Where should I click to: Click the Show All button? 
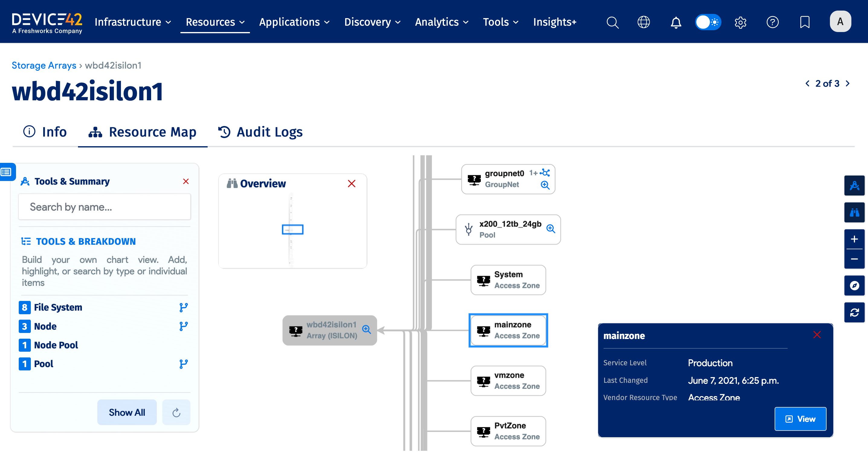(x=127, y=412)
